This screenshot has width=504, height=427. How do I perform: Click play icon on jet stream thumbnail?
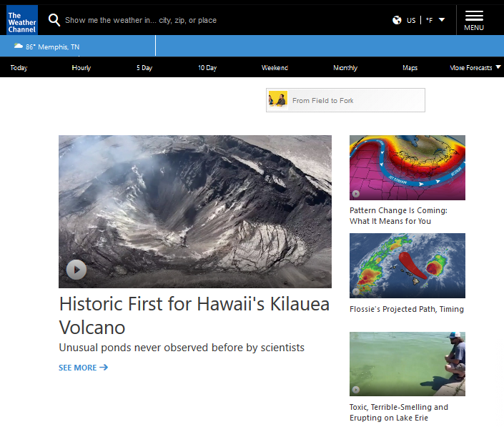356,194
